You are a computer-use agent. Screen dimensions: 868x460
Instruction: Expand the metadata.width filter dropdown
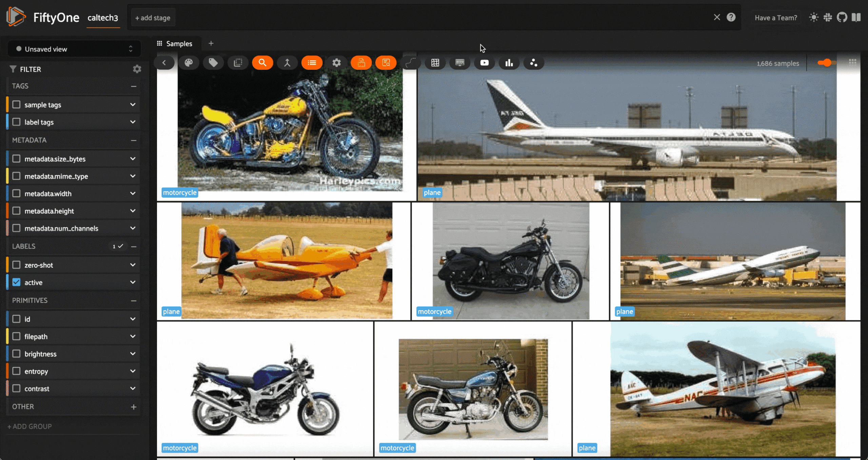[133, 194]
